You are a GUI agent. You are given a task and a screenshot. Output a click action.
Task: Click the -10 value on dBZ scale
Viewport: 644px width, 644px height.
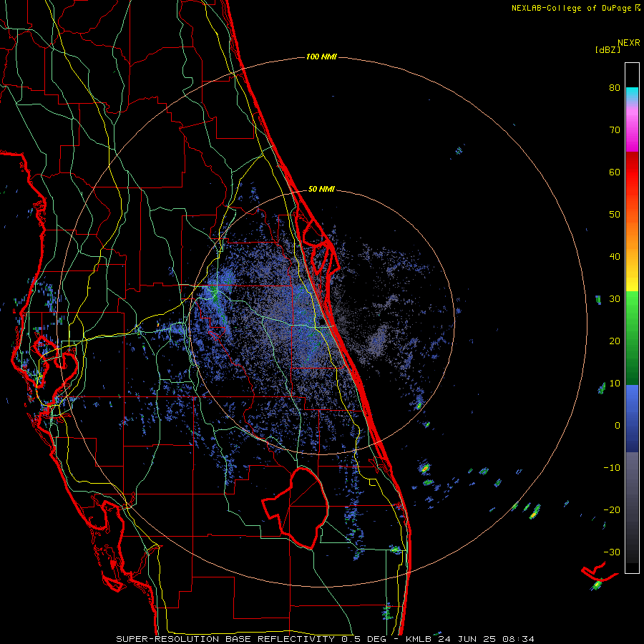612,468
